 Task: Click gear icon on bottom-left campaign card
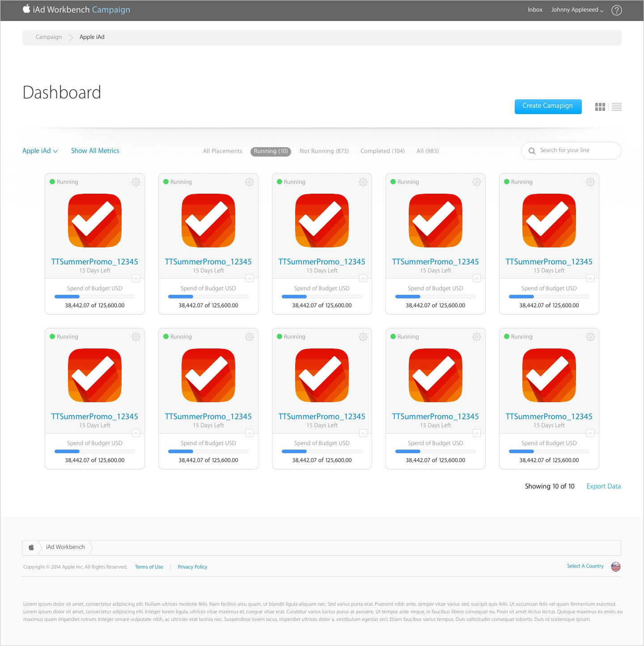point(136,337)
